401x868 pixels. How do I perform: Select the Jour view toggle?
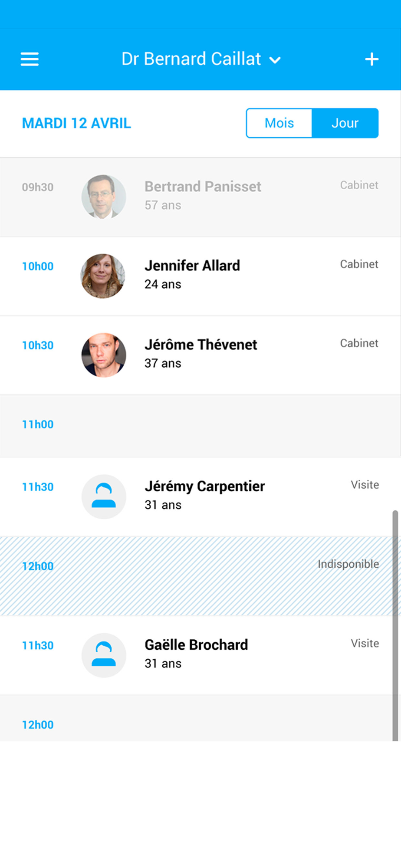tap(345, 123)
